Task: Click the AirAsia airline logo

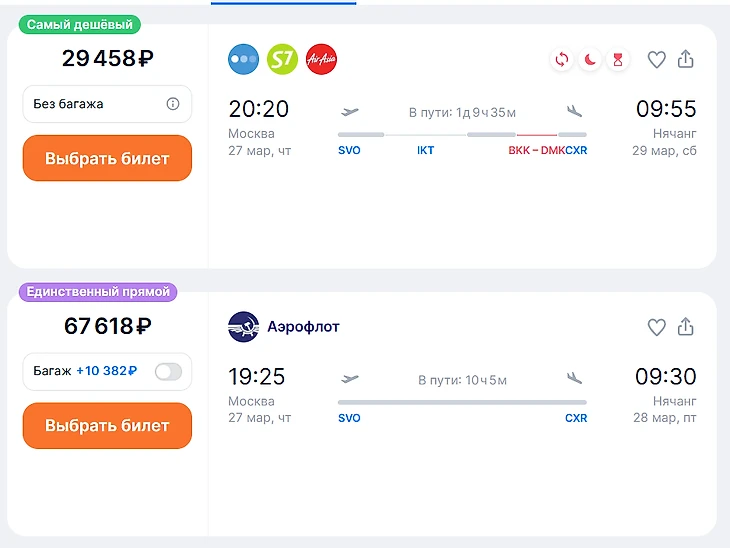Action: tap(321, 59)
